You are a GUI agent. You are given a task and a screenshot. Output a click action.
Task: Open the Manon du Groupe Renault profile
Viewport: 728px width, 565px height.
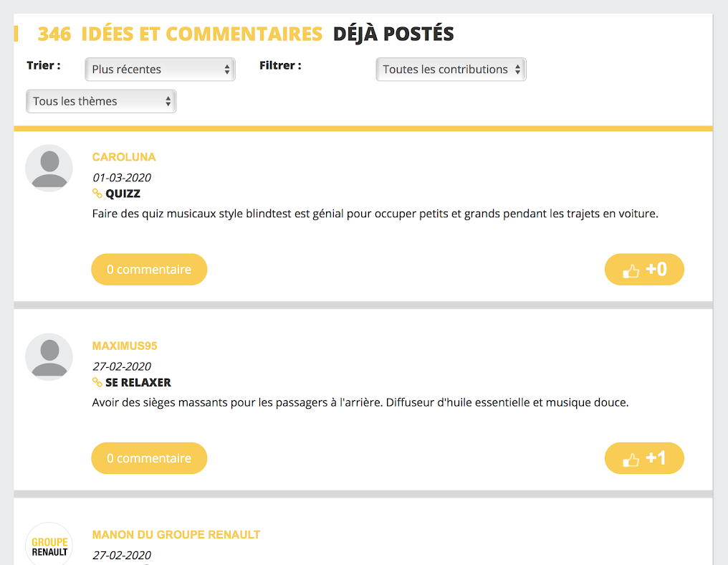[176, 535]
